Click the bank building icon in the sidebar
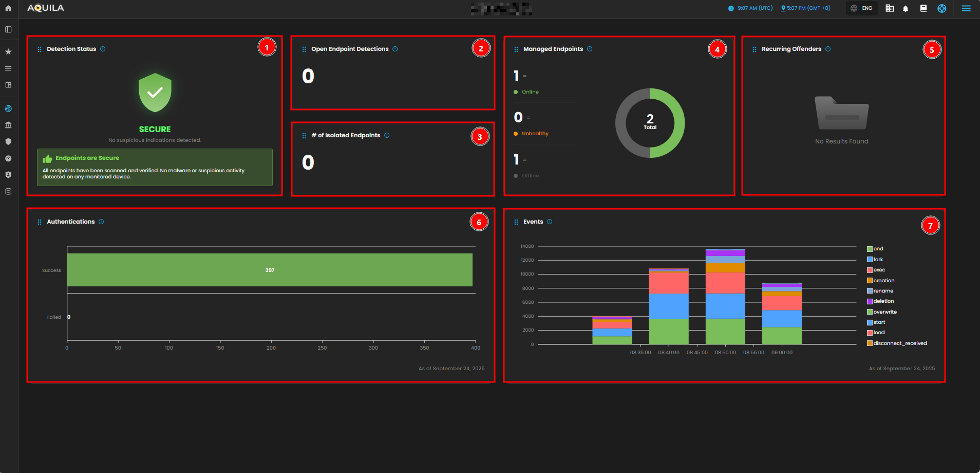 [8, 125]
